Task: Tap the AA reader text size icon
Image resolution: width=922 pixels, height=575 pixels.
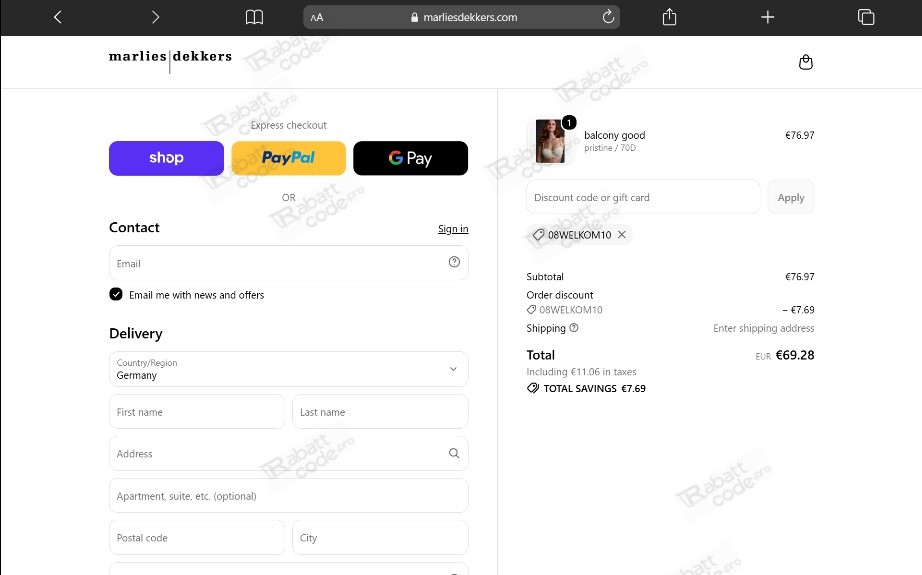Action: pos(317,18)
